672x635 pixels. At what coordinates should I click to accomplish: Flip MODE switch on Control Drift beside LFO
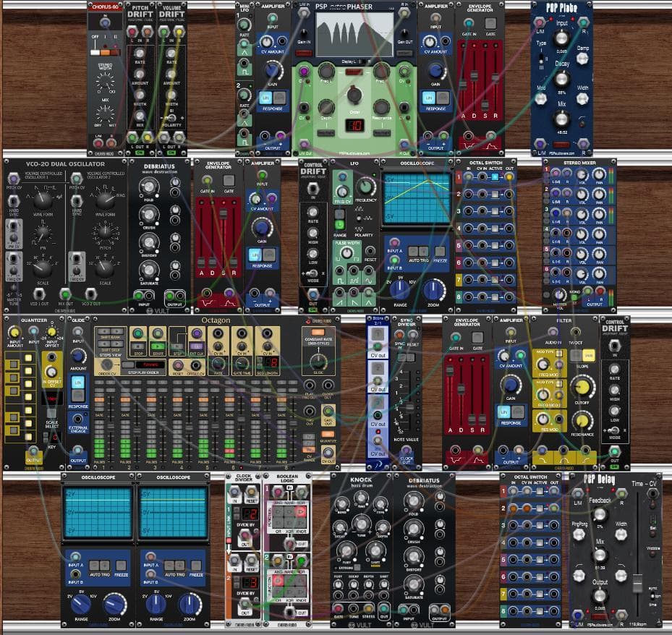click(x=313, y=273)
